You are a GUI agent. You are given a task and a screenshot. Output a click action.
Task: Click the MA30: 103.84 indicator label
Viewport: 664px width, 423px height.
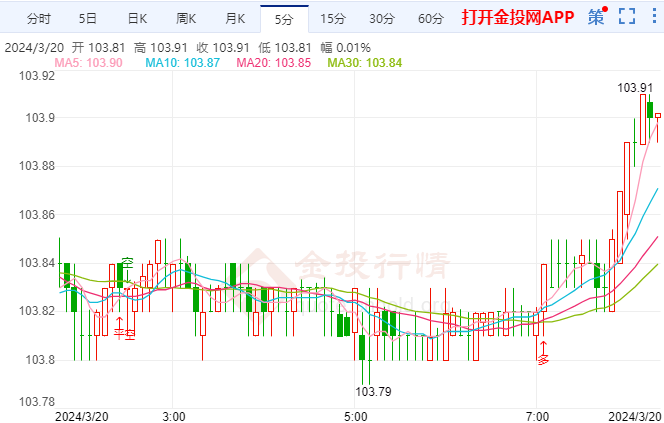(x=365, y=63)
